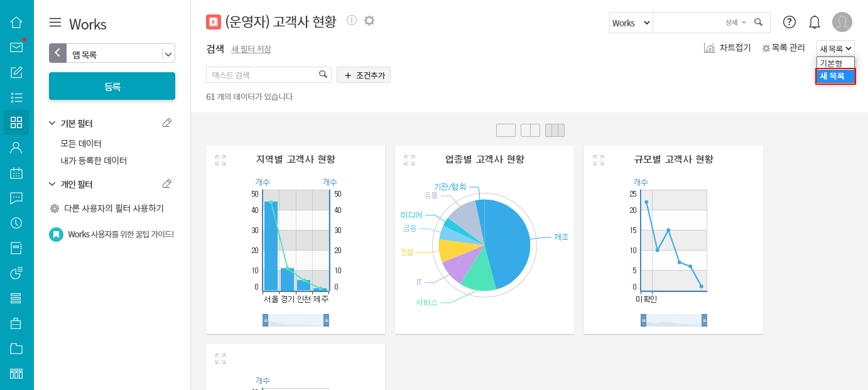Open the Works search scope dropdown
The image size is (868, 390).
pos(631,23)
